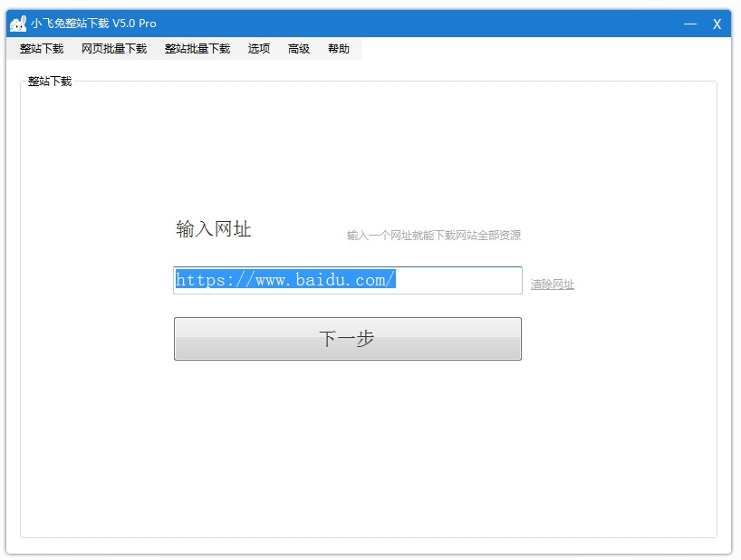The height and width of the screenshot is (560, 741).
Task: Click the hint text 输入一个网址就能下载网站全部资源
Action: pos(434,235)
